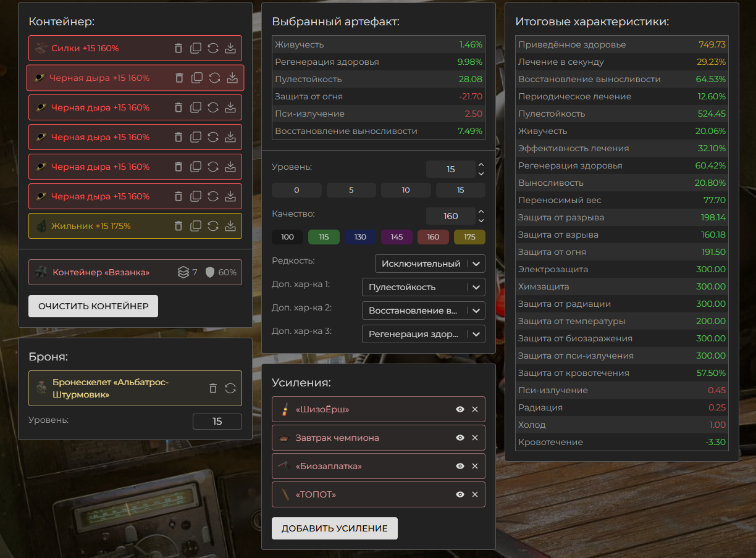Delete the Силки artifact with trash icon
This screenshot has height=558, width=756.
click(178, 48)
